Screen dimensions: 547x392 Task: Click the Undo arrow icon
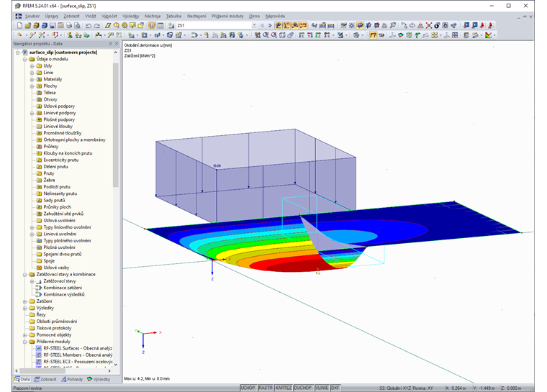click(89, 25)
